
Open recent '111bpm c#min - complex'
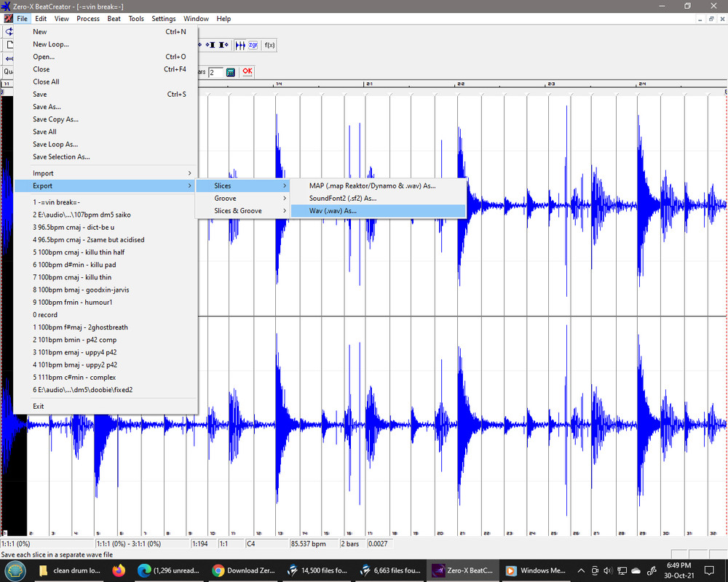(x=106, y=378)
